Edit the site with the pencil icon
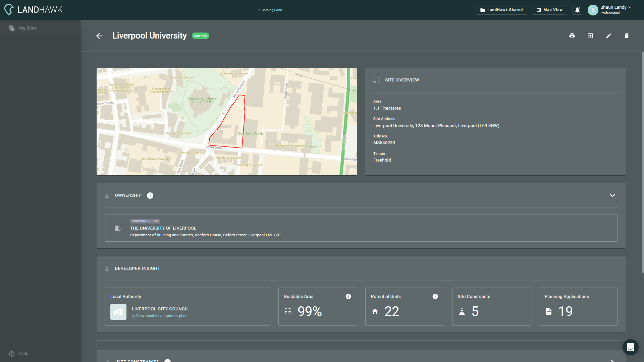Image resolution: width=644 pixels, height=362 pixels. [x=608, y=36]
